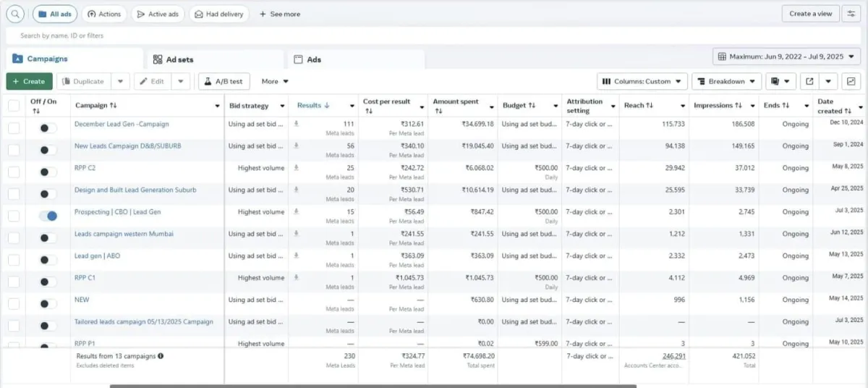Click the A/B test button
The width and height of the screenshot is (868, 388).
(x=224, y=82)
